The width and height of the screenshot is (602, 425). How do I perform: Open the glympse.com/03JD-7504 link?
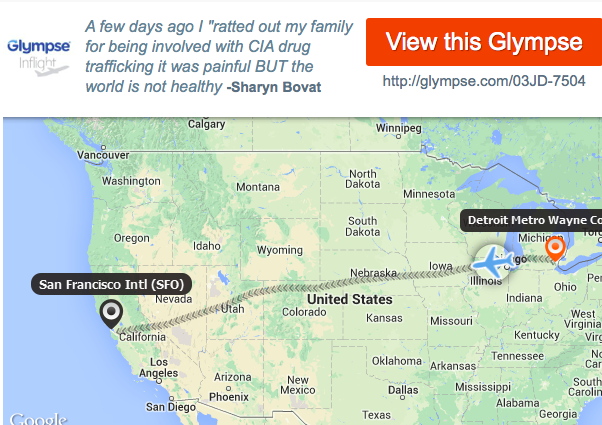click(x=484, y=81)
